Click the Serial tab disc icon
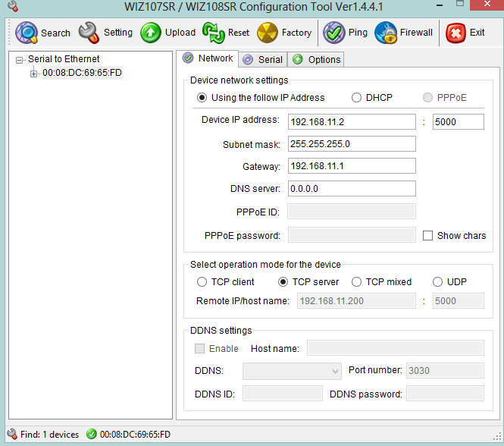Screen dimensions: 504x446 [x=248, y=60]
